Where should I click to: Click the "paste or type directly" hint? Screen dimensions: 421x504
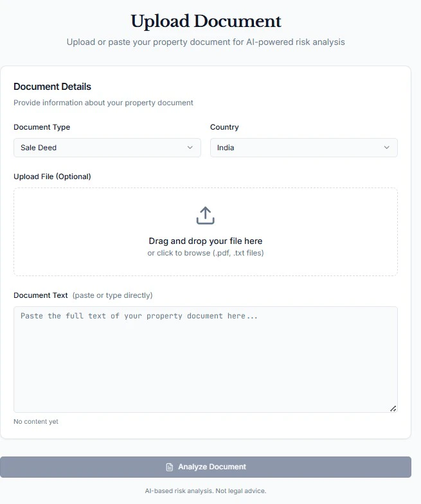click(x=112, y=295)
